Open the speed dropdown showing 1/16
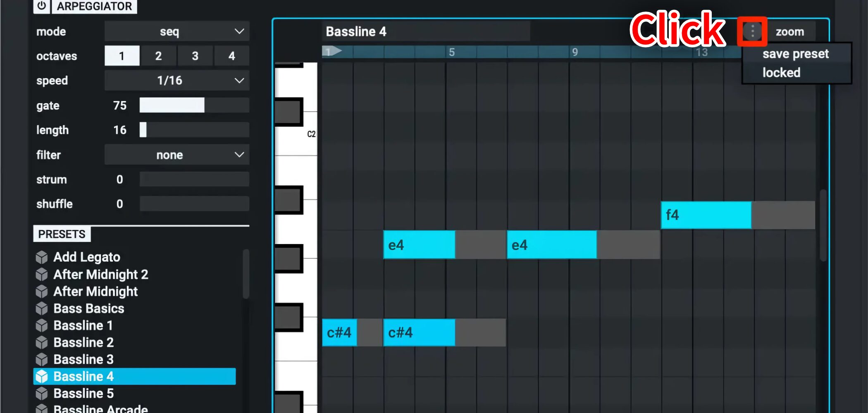The width and height of the screenshot is (868, 413). [x=177, y=81]
